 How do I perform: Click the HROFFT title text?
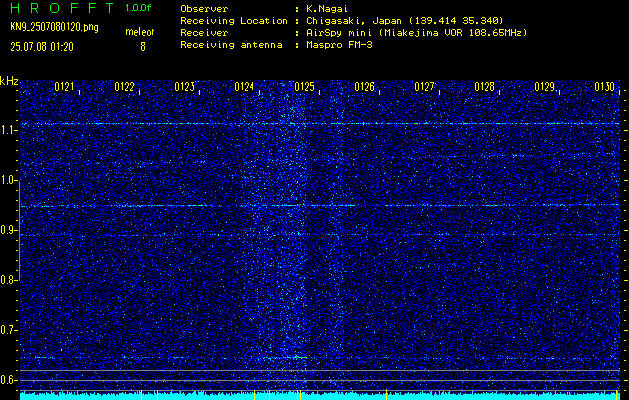[63, 8]
